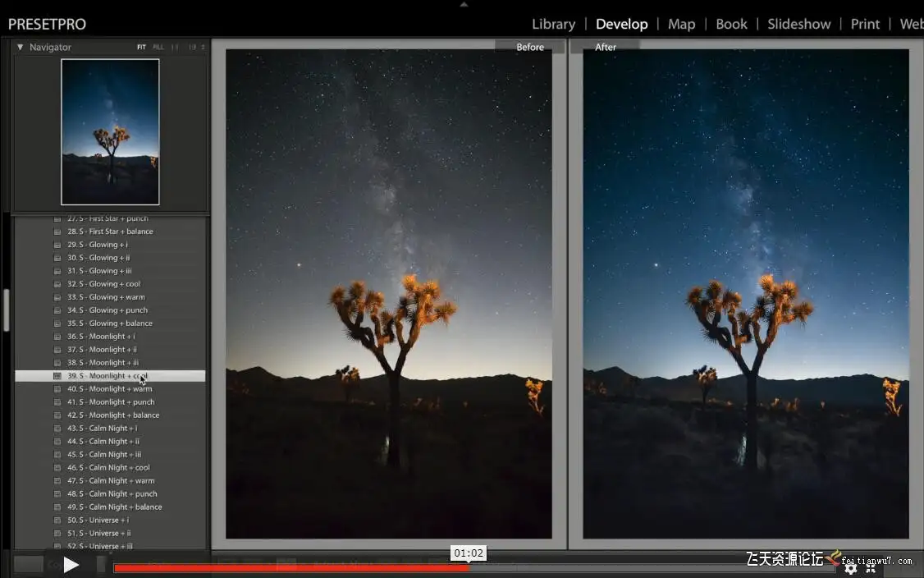Select highlighted preset 39. S - Moonlight + cool
Screen dimensions: 924x578
click(x=110, y=376)
